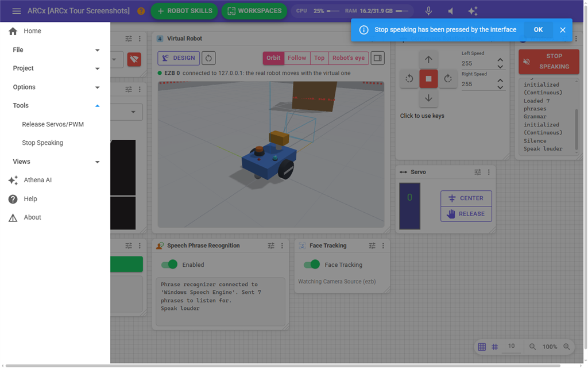
Task: Expand the Views menu section
Action: [x=55, y=162]
